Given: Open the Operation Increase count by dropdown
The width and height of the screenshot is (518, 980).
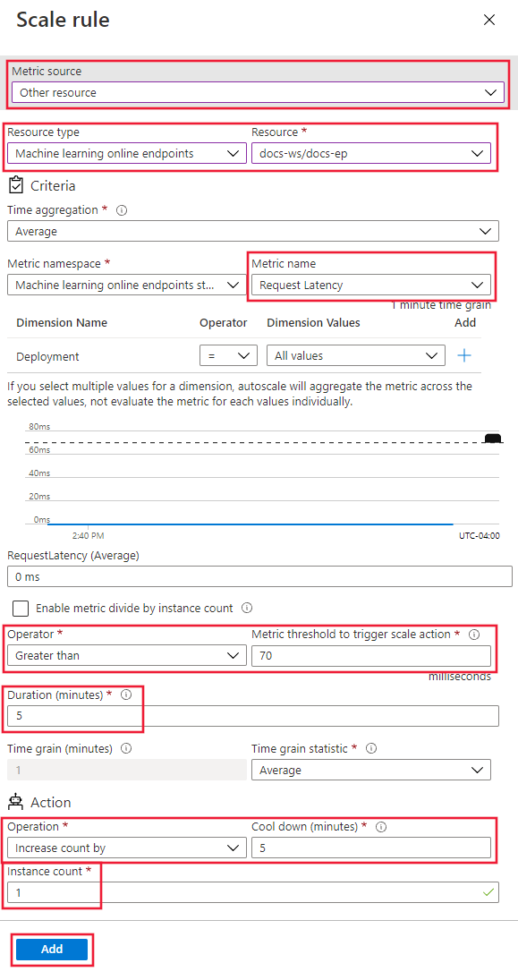Looking at the screenshot, I should coord(127,848).
